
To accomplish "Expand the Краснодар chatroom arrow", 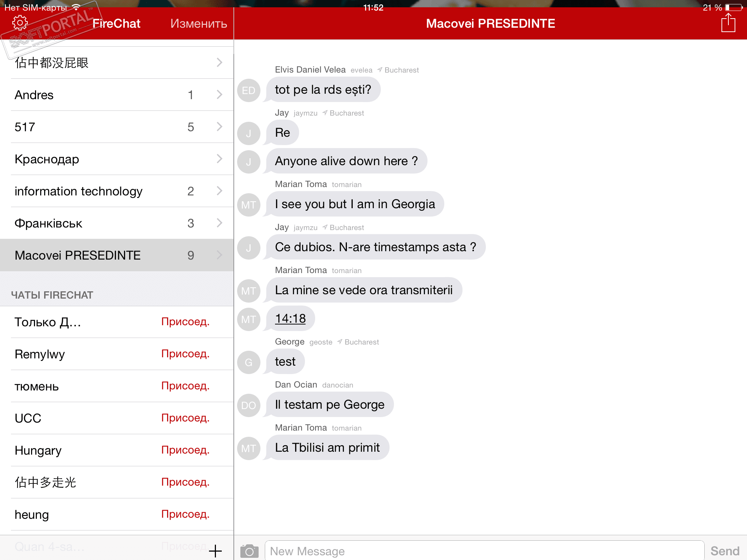I will coord(219,159).
